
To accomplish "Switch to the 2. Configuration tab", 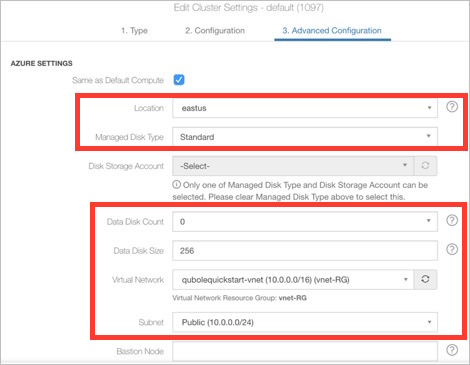I will tap(215, 31).
